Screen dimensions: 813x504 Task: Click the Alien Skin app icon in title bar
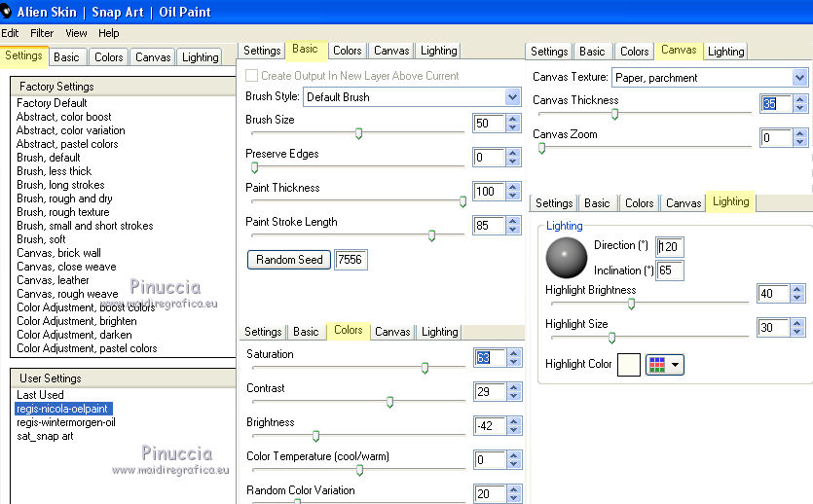(6, 12)
